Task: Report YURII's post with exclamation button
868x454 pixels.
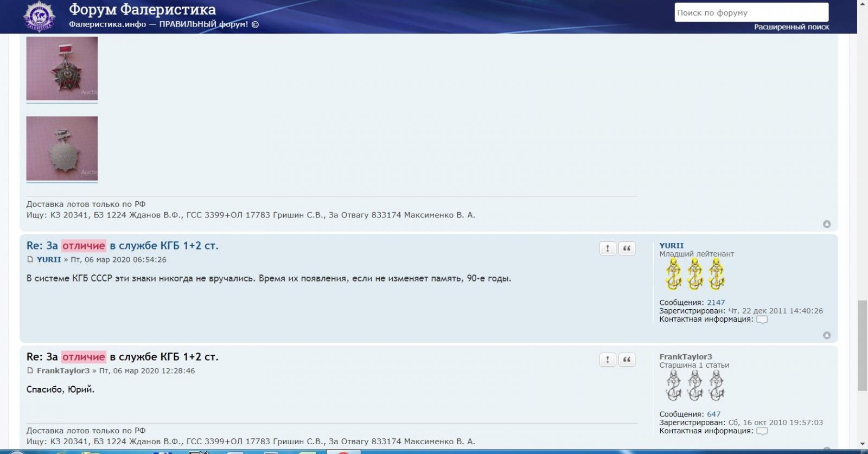Action: pyautogui.click(x=607, y=248)
